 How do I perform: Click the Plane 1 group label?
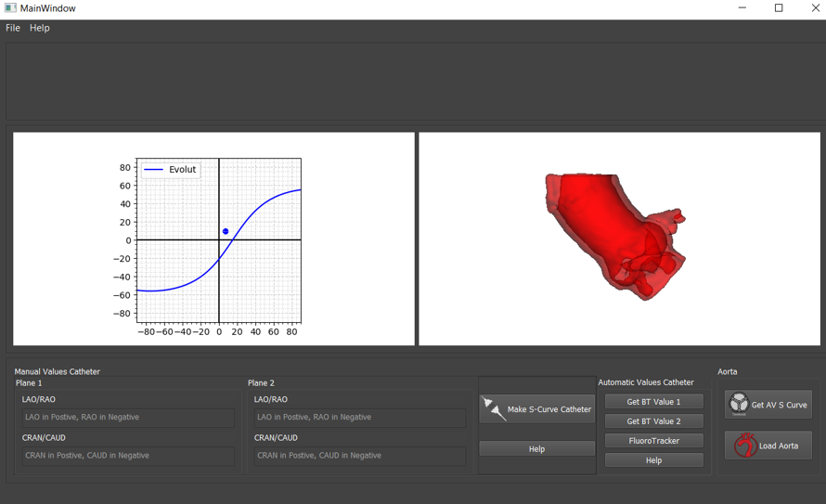pyautogui.click(x=29, y=382)
